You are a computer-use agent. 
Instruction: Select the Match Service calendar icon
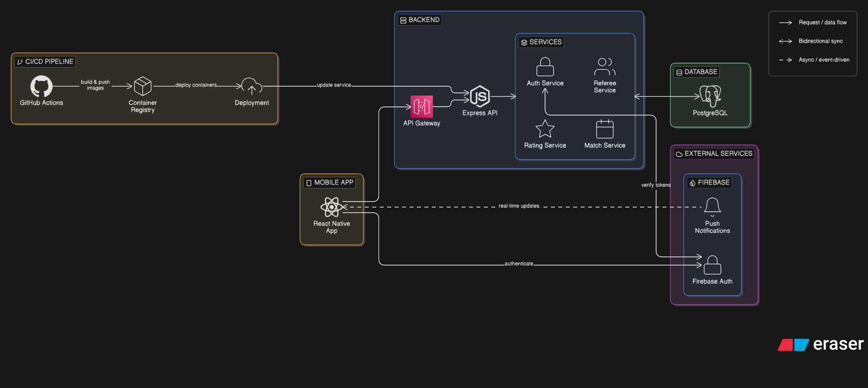(605, 129)
